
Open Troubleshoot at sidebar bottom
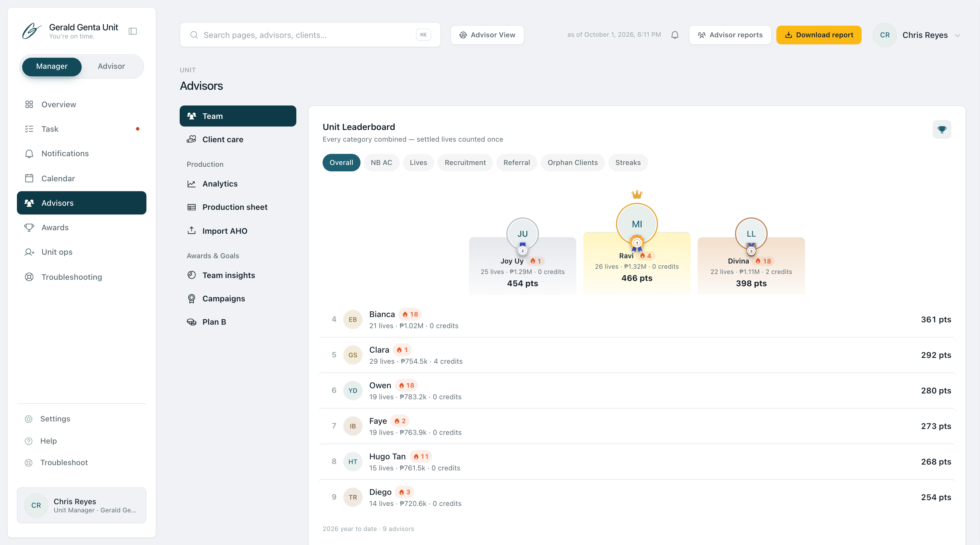coord(81,463)
